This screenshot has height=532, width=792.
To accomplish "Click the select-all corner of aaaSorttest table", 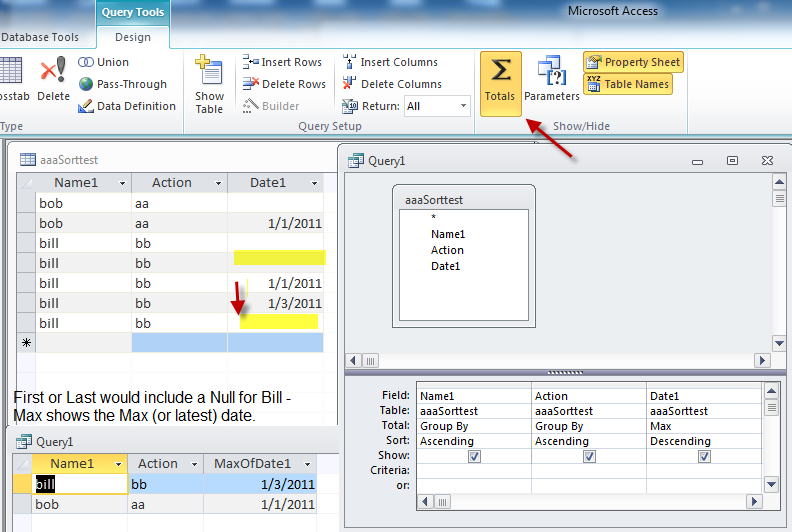I will coord(26,183).
